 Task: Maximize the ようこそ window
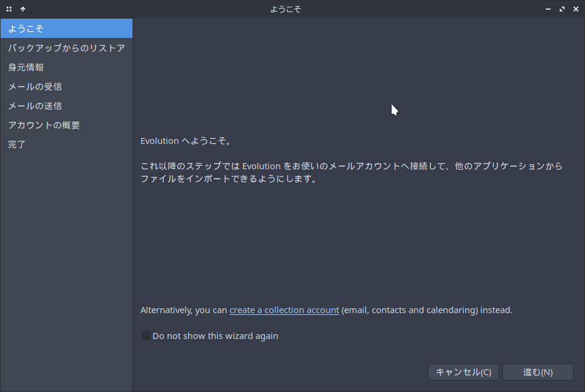pyautogui.click(x=562, y=9)
